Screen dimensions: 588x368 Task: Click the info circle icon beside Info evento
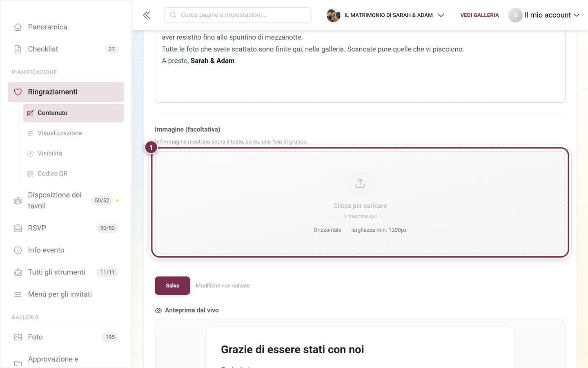pyautogui.click(x=18, y=250)
